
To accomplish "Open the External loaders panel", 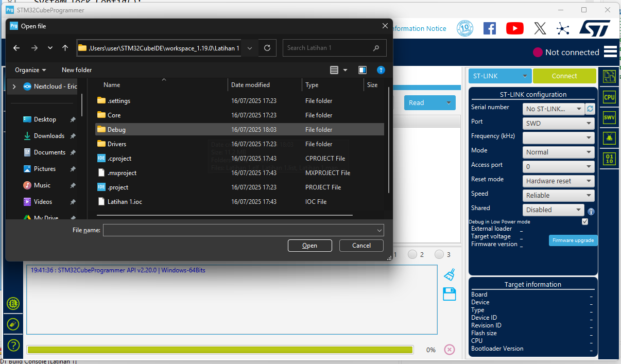I will 13,303.
